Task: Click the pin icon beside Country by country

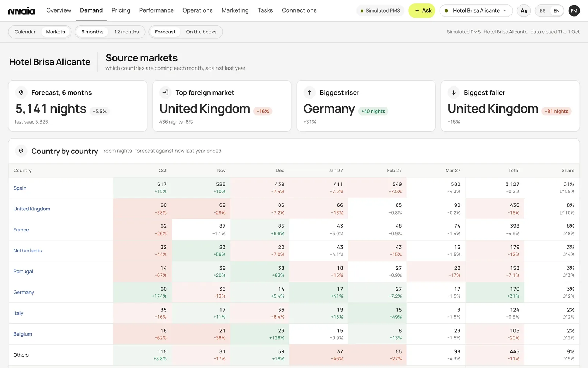Action: [x=21, y=151]
